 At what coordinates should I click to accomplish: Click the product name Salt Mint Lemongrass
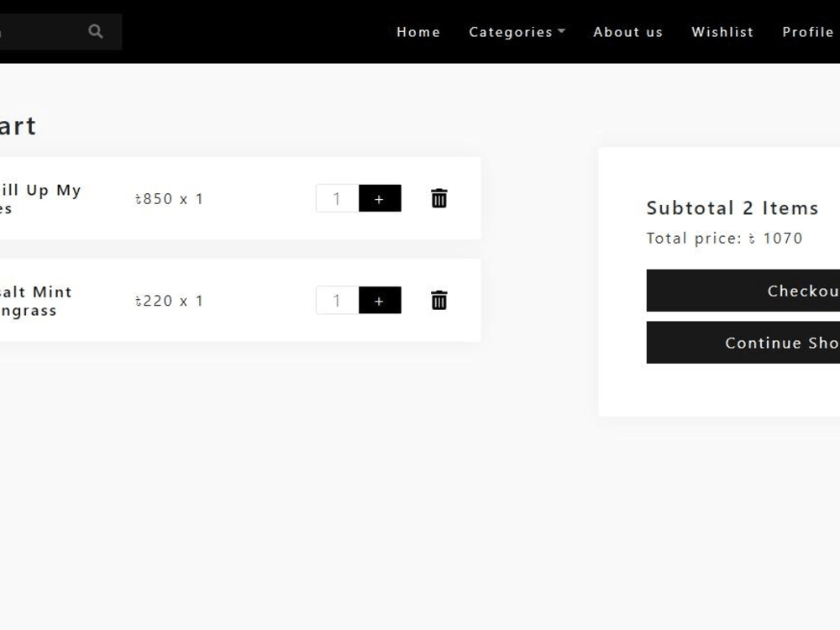[34, 300]
